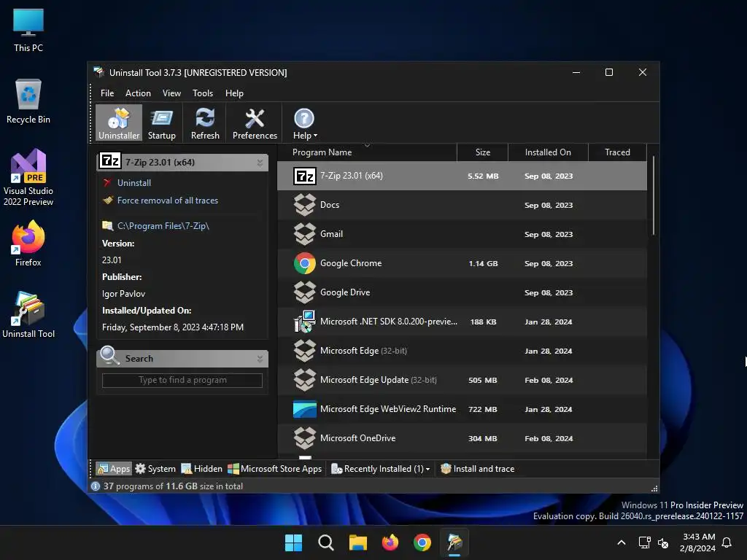747x560 pixels.
Task: Select the Gmail program icon
Action: [304, 234]
